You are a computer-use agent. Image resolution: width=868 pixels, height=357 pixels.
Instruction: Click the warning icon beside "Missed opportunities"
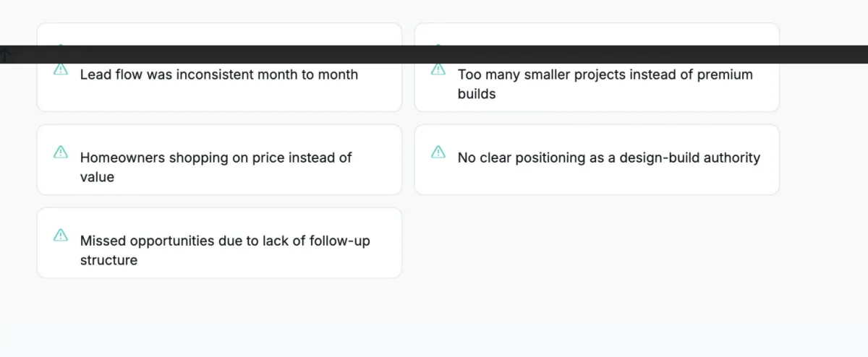[x=61, y=235]
